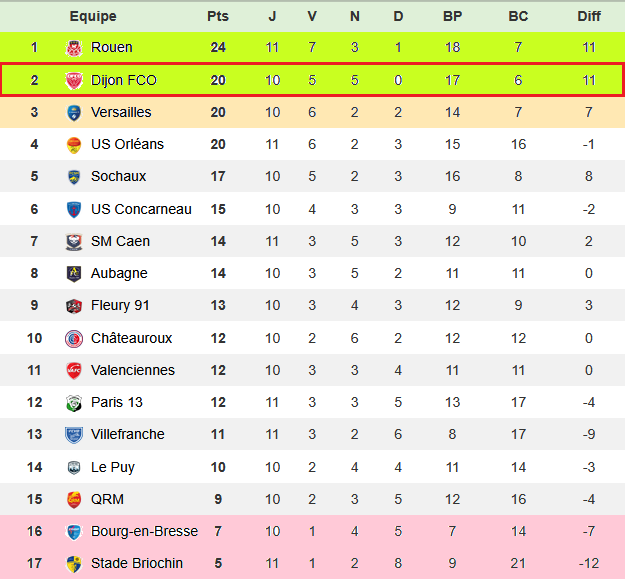Click the Equipe column header

(93, 16)
